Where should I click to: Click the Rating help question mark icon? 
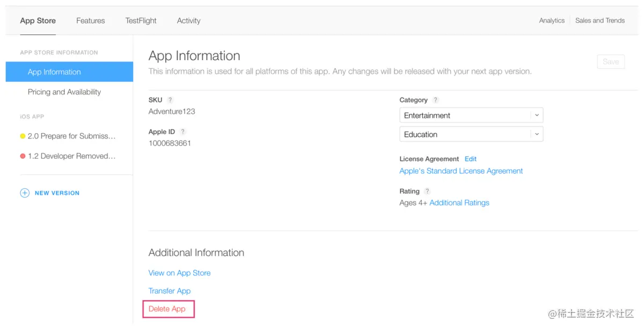click(x=427, y=191)
